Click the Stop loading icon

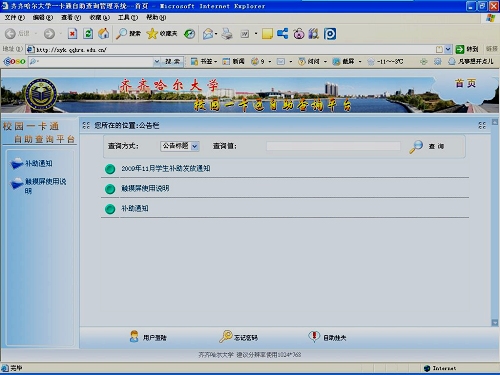(x=72, y=33)
